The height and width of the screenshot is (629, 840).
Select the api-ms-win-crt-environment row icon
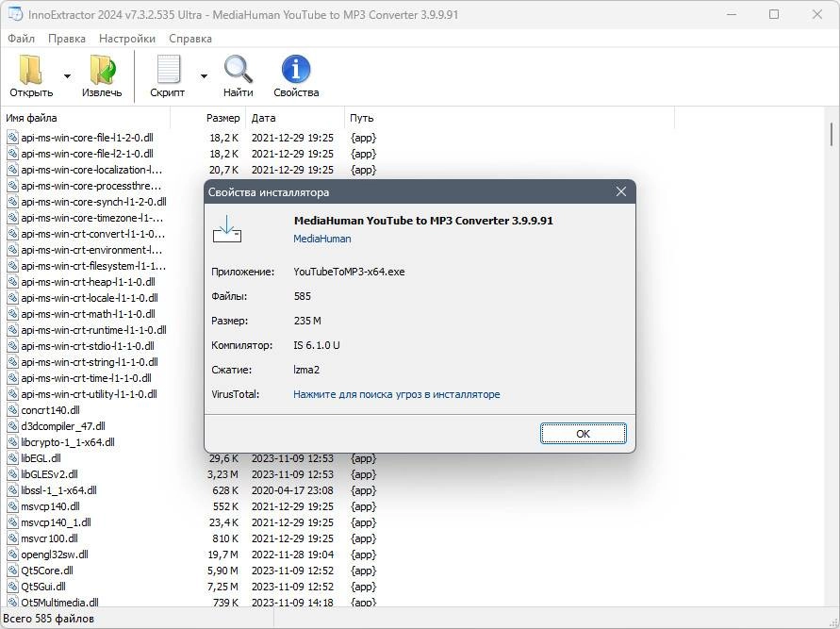[13, 250]
